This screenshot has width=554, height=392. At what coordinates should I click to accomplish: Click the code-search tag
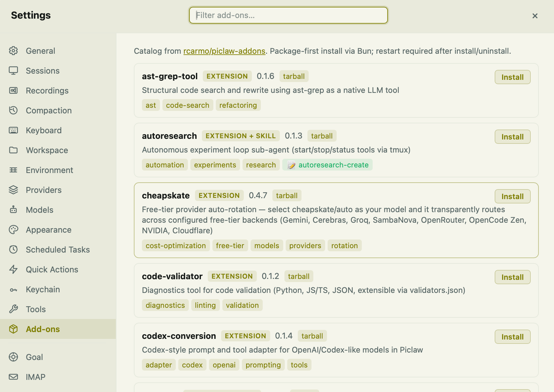pos(188,105)
